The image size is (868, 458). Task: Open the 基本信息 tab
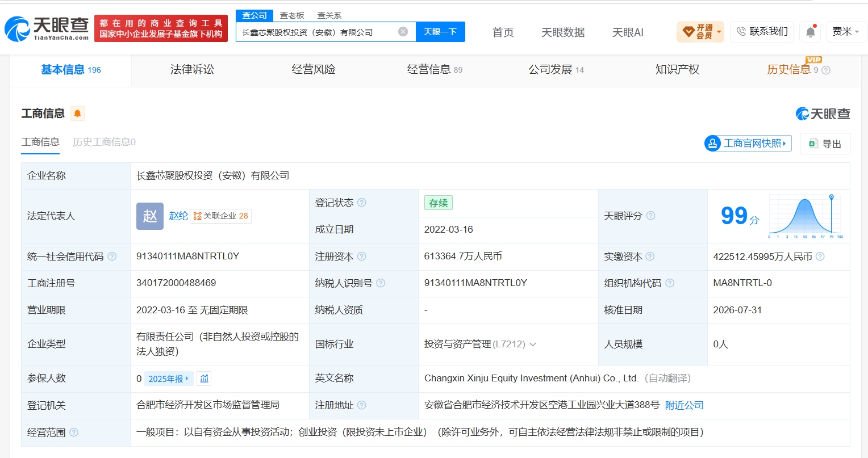point(71,70)
